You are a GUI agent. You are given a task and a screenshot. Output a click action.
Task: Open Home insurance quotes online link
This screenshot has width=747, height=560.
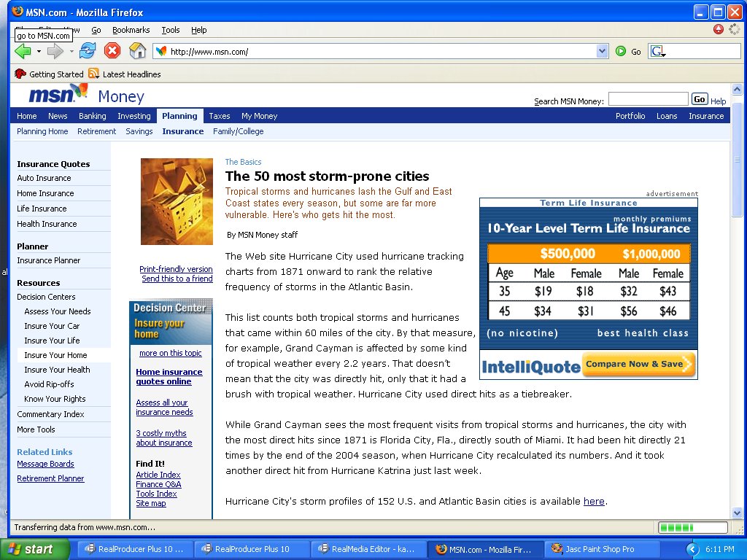[169, 376]
